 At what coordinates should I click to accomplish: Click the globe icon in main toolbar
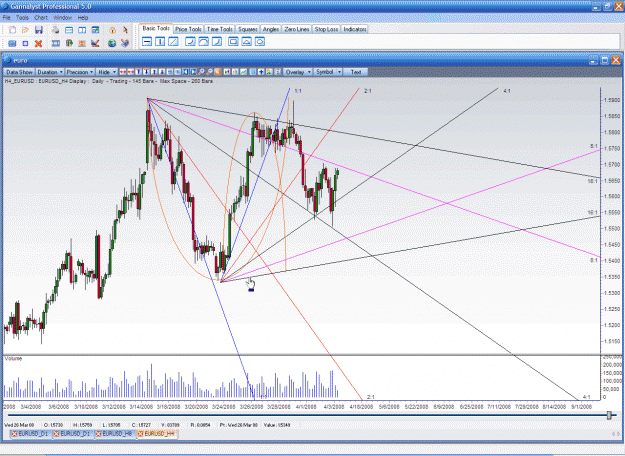112,43
